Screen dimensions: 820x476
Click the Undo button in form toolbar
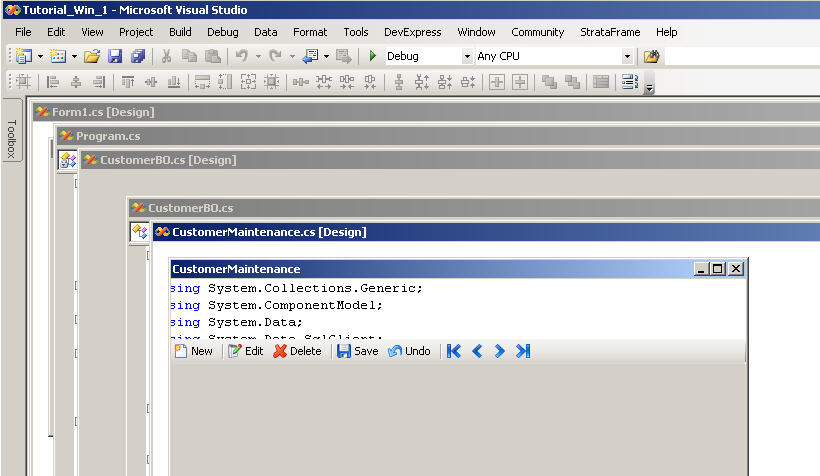click(x=409, y=351)
